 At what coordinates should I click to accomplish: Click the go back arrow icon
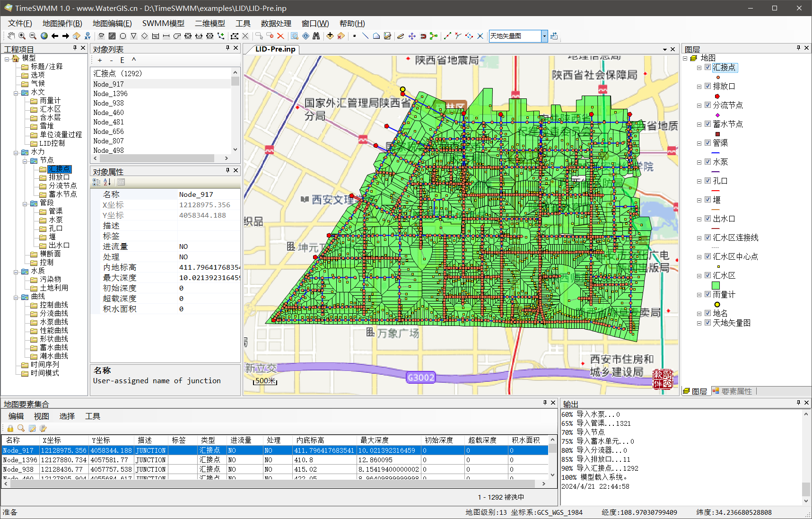pos(55,36)
